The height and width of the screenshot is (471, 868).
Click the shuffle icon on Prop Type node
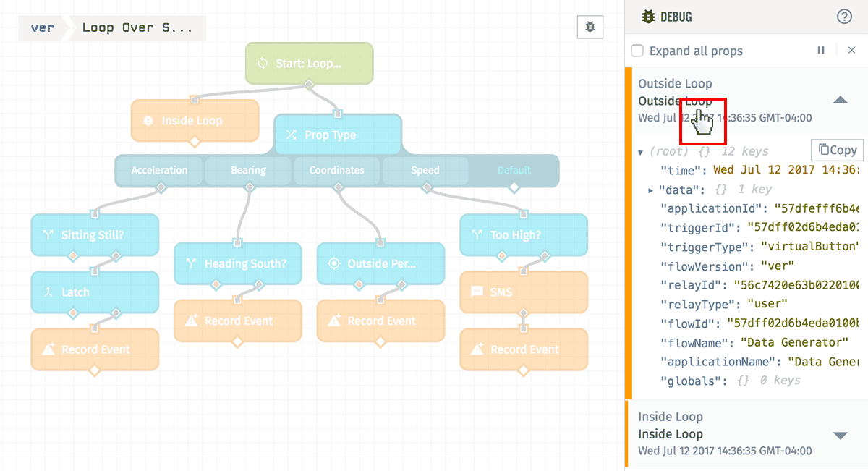(x=292, y=135)
